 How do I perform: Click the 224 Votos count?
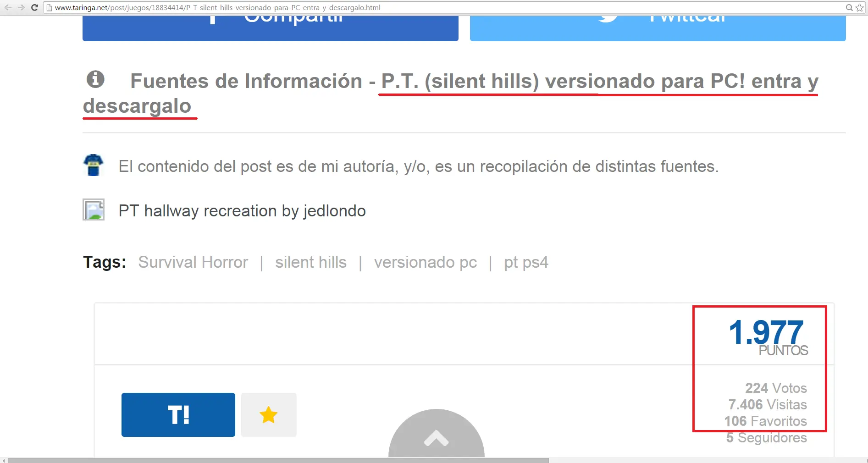776,388
